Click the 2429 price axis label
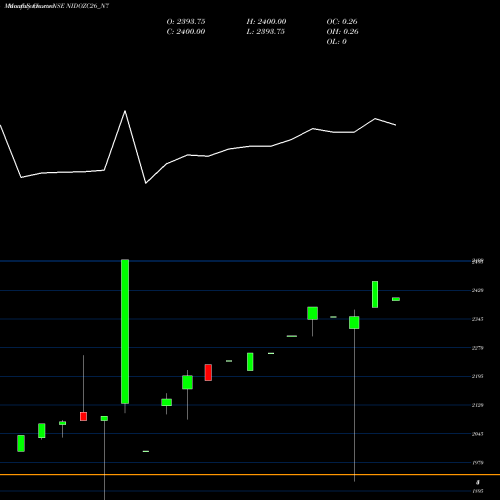500x500 pixels. pyautogui.click(x=477, y=290)
